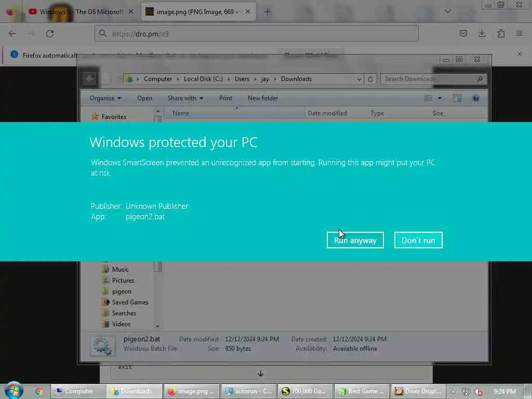Open Explorer help icon
The image size is (532, 399).
pyautogui.click(x=476, y=98)
